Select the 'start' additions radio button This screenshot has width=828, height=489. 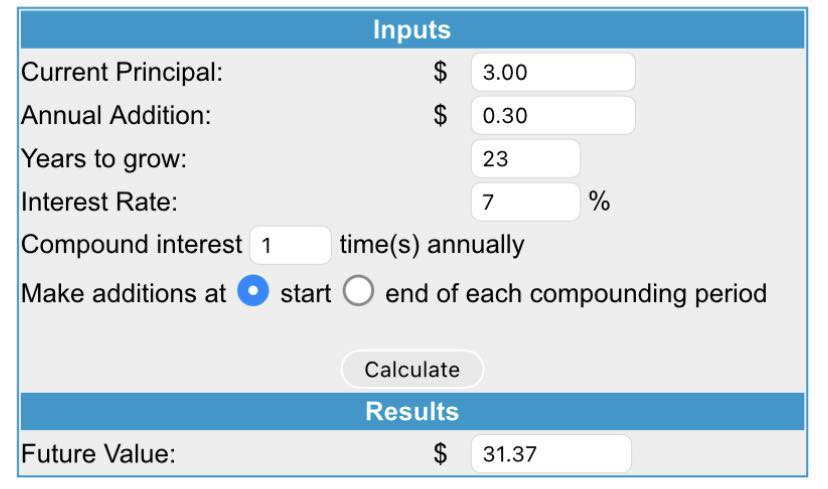click(x=254, y=293)
